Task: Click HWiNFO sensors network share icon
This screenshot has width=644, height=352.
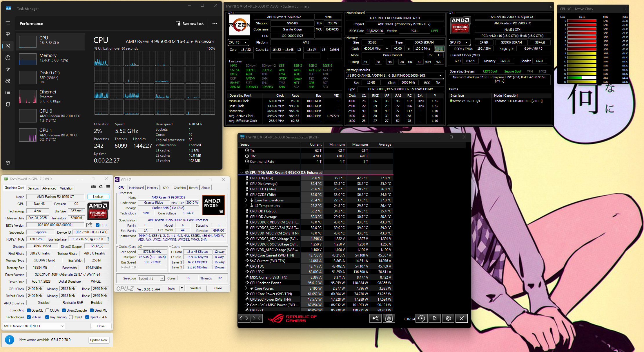Action: pyautogui.click(x=375, y=318)
